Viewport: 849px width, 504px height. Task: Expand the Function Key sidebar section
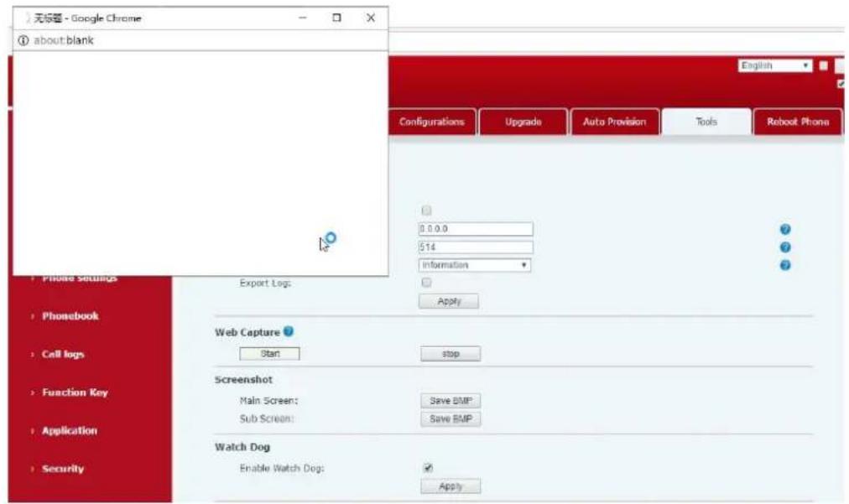pyautogui.click(x=75, y=392)
